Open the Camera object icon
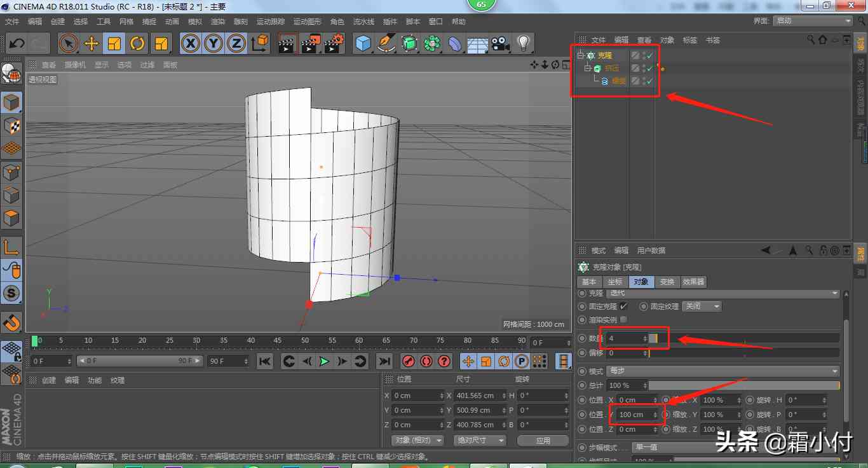This screenshot has height=468, width=868. coord(500,43)
